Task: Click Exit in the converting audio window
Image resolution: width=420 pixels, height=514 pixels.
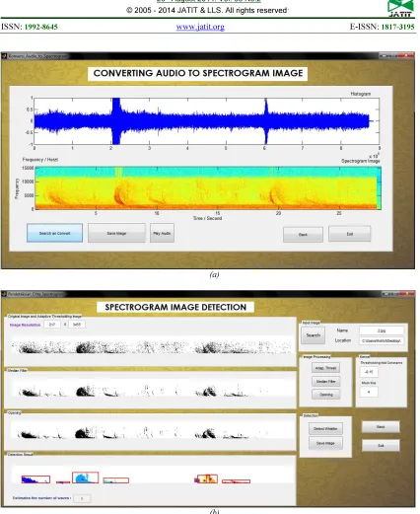Action: 350,234
